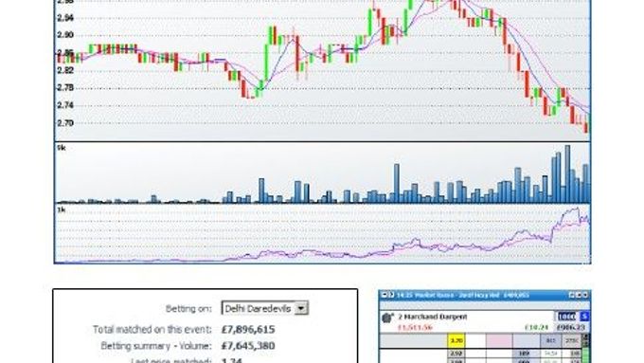644x363 pixels.
Task: Click the red £1,511.56 figure in the ladder
Action: [415, 328]
